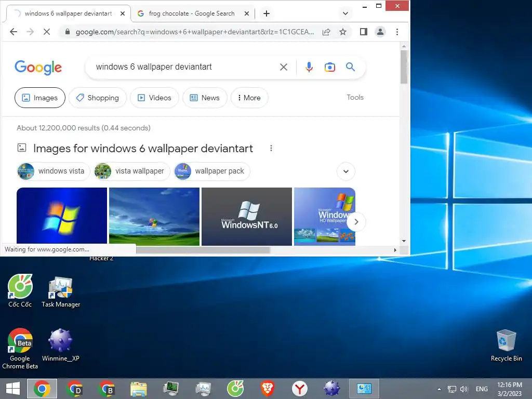
Task: Go to Google home via logo
Action: tap(38, 67)
